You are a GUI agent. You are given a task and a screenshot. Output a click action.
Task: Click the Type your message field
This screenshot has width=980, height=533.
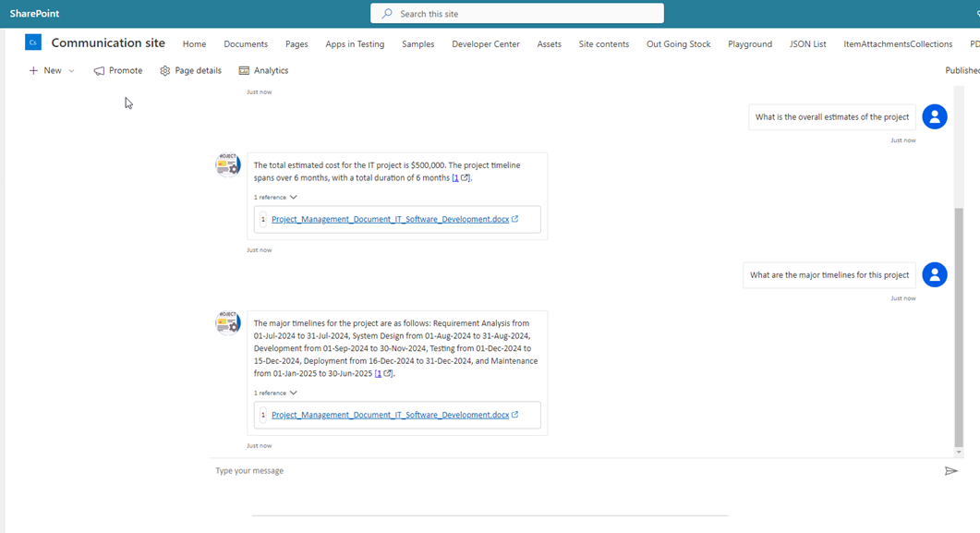[x=369, y=470]
